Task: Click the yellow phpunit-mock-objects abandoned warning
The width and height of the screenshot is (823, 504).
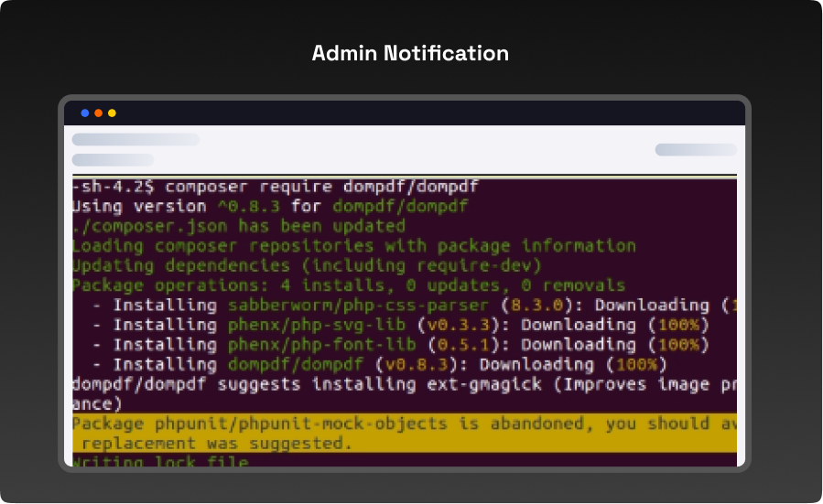Action: (403, 424)
